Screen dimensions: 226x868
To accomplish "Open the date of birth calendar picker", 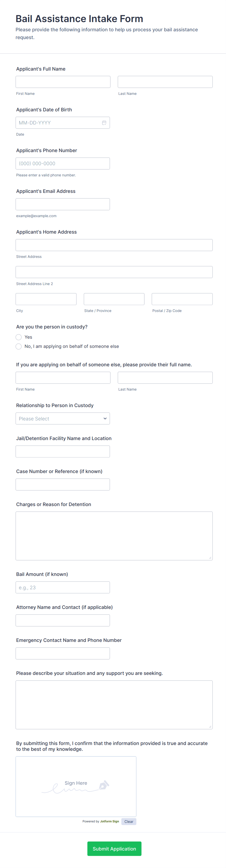I will coord(104,123).
